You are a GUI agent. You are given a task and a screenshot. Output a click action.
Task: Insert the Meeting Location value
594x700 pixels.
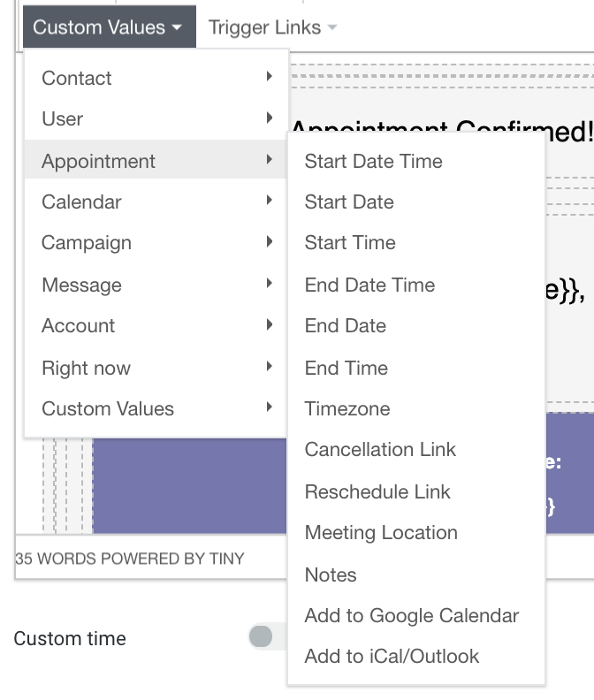click(x=381, y=532)
